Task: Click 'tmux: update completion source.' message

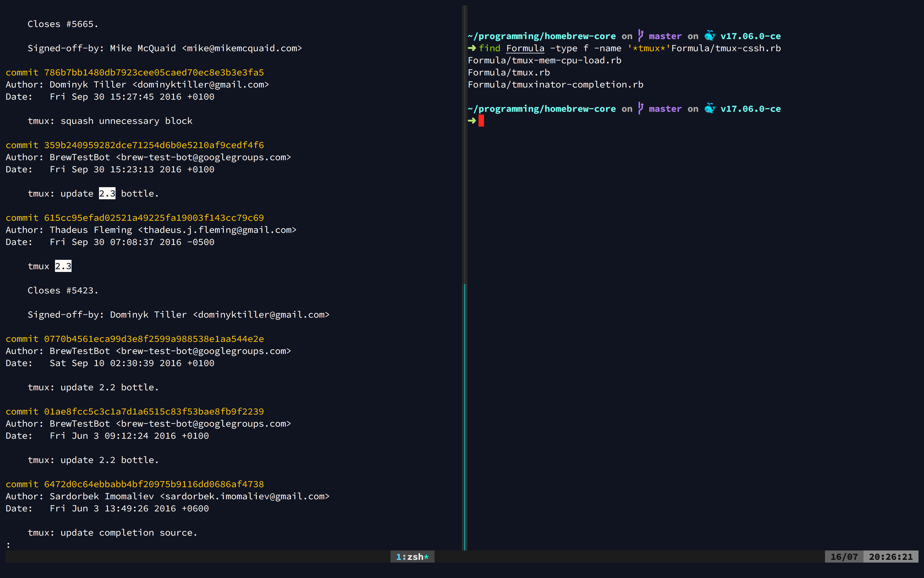Action: tap(112, 533)
